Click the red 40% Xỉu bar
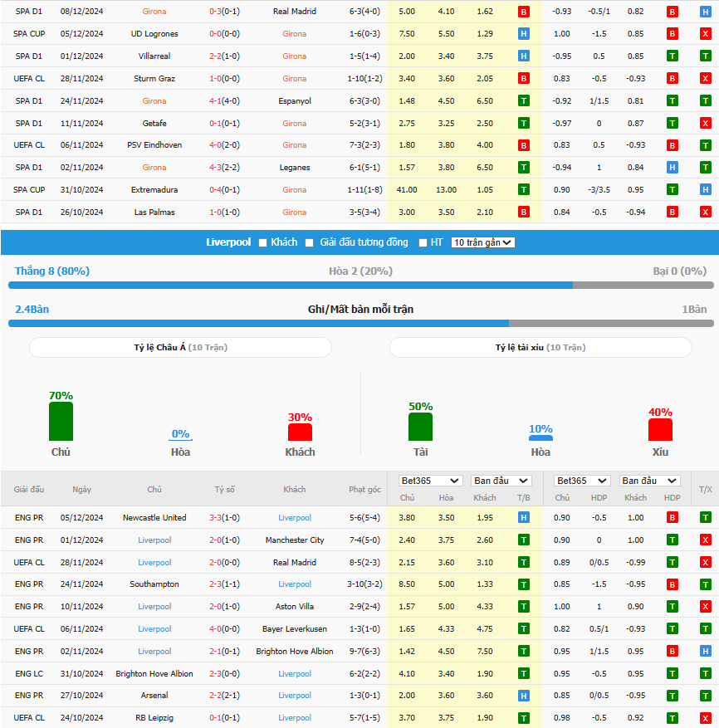Image resolution: width=719 pixels, height=728 pixels. pyautogui.click(x=660, y=429)
